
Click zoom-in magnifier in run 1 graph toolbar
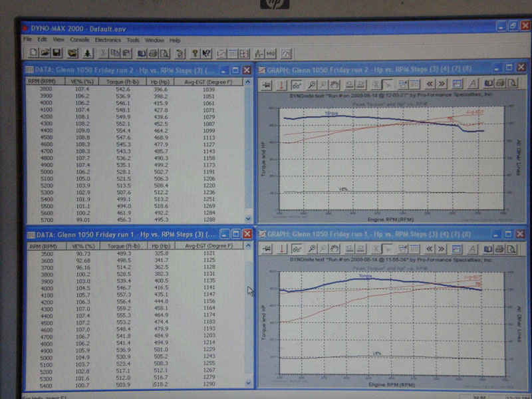point(311,249)
